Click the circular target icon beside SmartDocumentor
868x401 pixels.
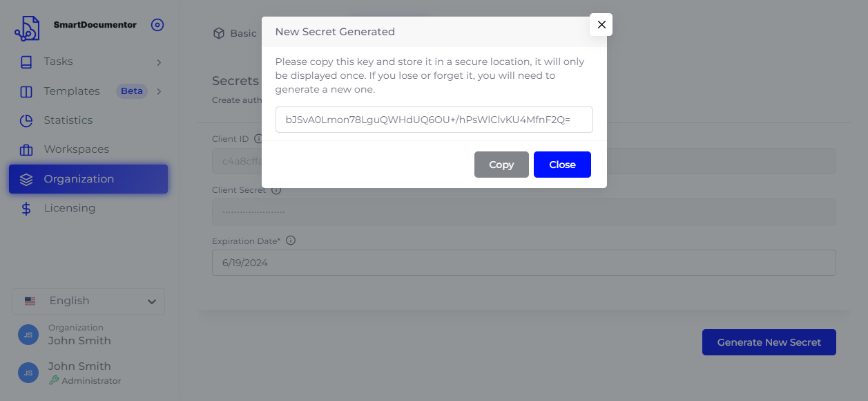(x=157, y=25)
